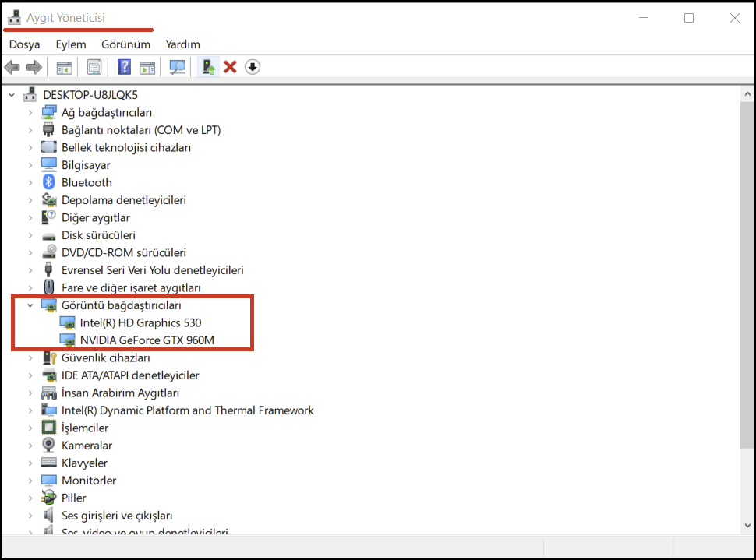Expand the Klavyeler category arrow
The width and height of the screenshot is (756, 560).
30,463
